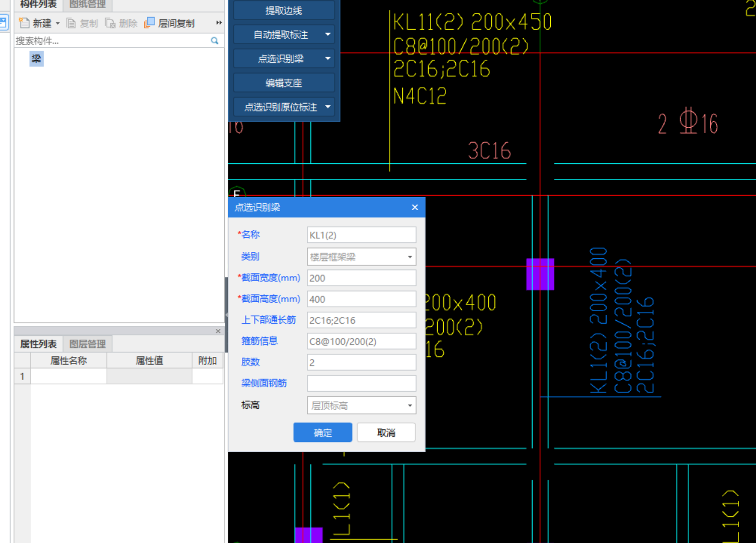Switch to the 图纸管理 tab
The width and height of the screenshot is (756, 543).
click(88, 5)
